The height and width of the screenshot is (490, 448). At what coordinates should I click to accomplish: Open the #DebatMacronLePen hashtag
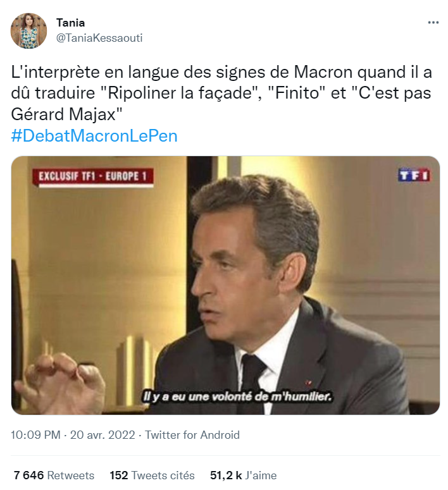[94, 136]
